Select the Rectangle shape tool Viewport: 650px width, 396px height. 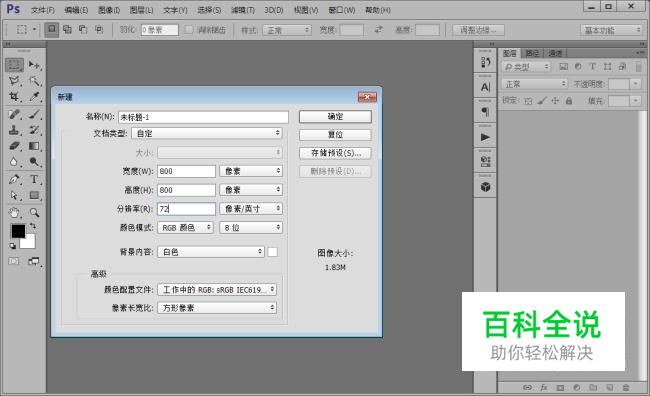34,195
